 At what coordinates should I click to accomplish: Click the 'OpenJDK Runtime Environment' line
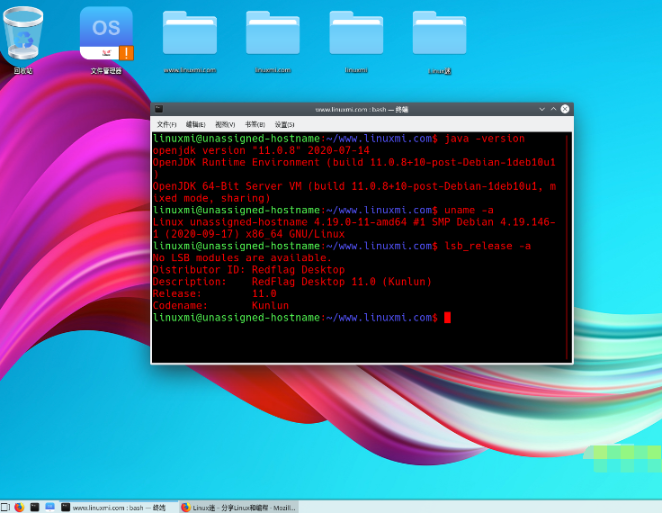click(x=354, y=162)
